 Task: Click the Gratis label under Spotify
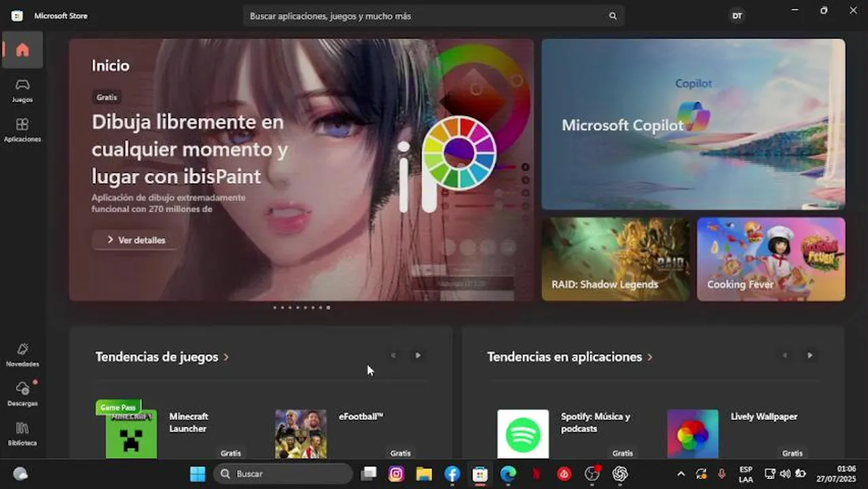[x=622, y=453]
